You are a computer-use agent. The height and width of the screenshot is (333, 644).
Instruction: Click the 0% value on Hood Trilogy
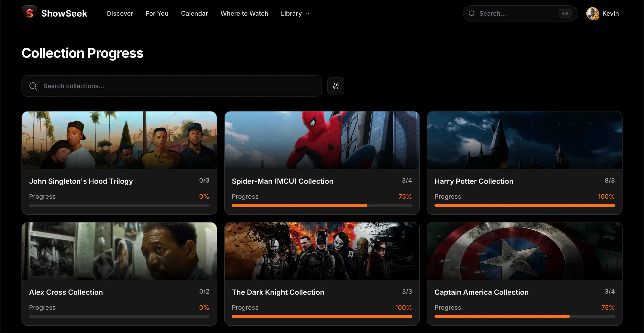pos(204,197)
